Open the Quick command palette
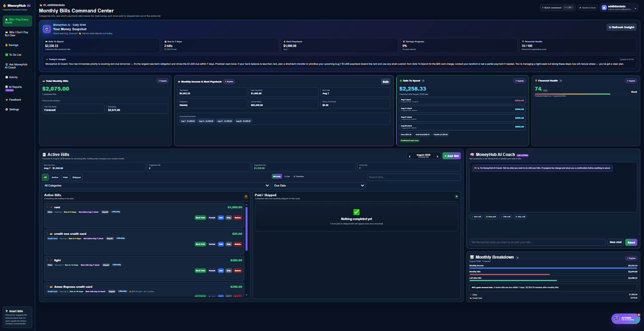 coord(557,7)
